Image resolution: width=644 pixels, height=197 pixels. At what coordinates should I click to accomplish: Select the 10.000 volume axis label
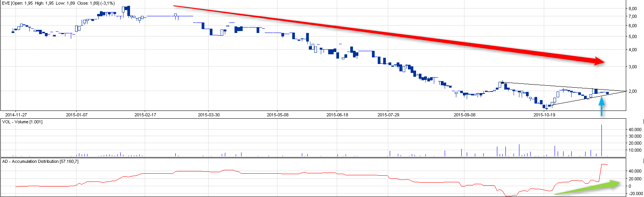click(635, 150)
